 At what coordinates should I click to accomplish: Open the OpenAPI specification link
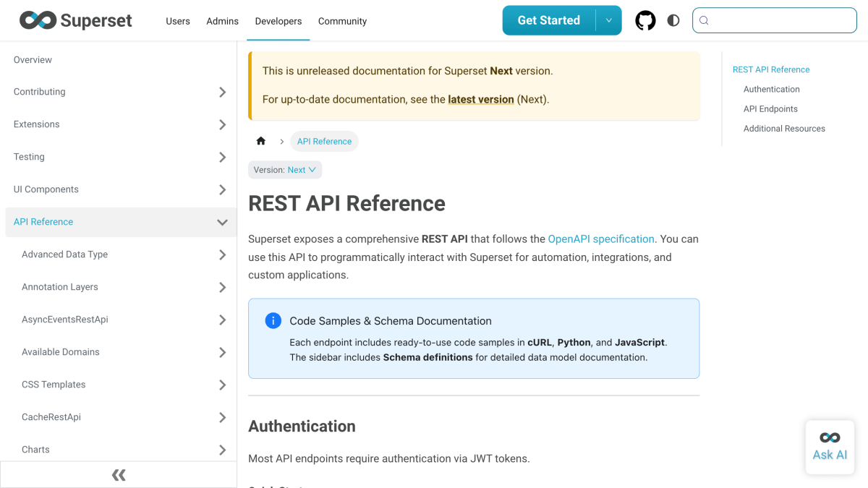click(601, 239)
